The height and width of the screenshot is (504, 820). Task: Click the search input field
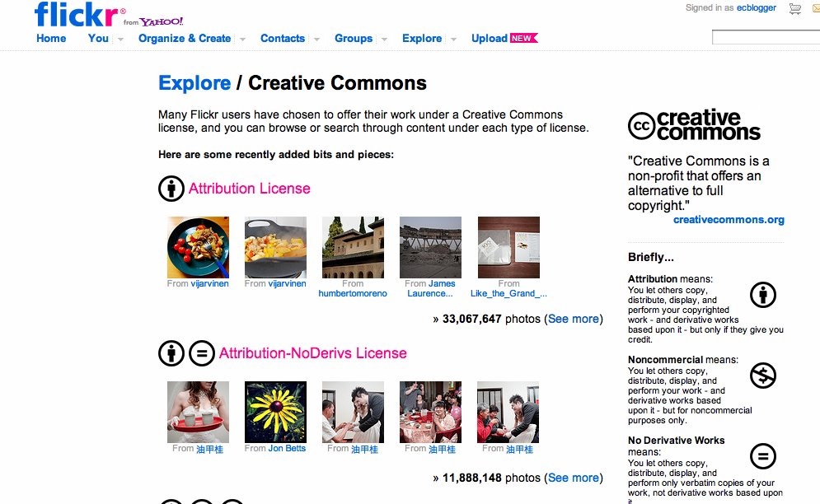[x=766, y=38]
